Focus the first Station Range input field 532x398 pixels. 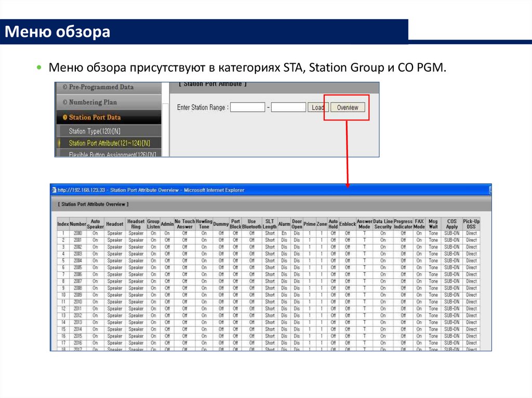coord(248,107)
